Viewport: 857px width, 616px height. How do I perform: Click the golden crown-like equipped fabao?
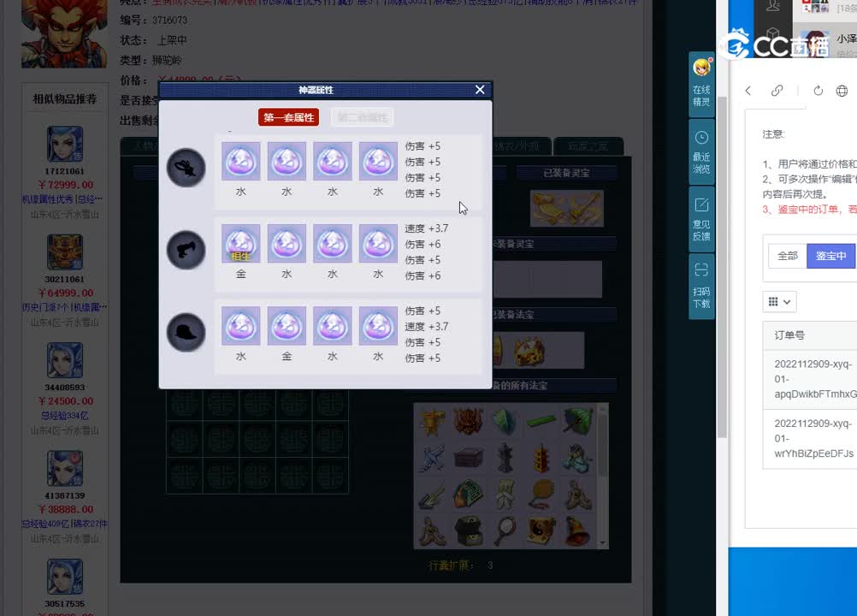pos(529,351)
